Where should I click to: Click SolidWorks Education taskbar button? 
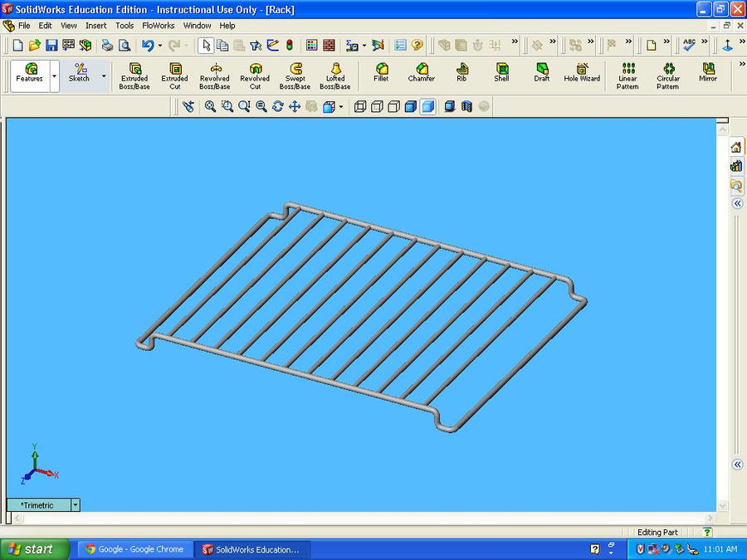252,549
